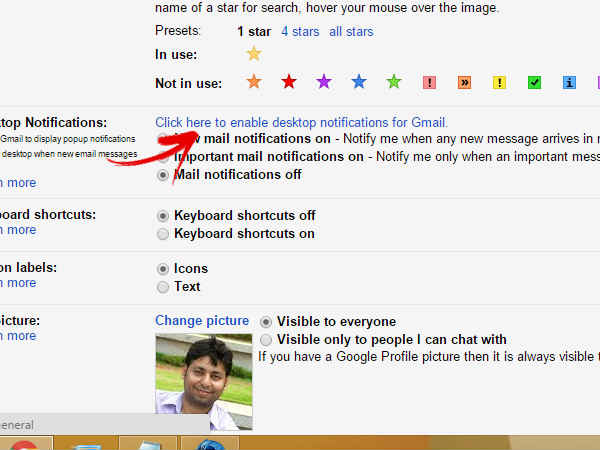
Task: Apply the all stars preset
Action: [351, 32]
